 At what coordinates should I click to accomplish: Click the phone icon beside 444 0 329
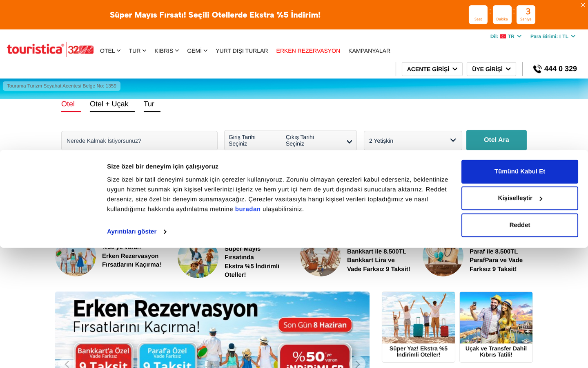point(537,69)
